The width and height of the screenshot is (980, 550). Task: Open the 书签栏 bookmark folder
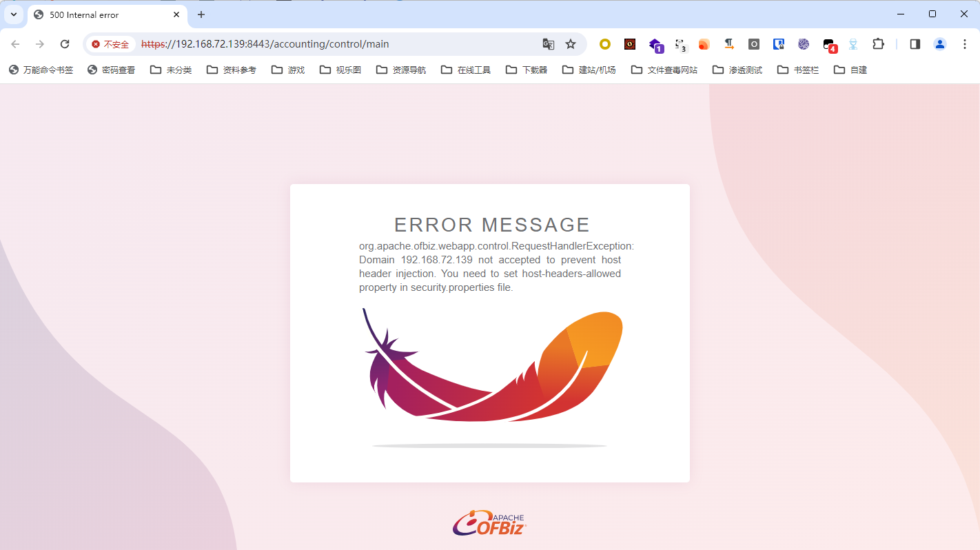798,70
